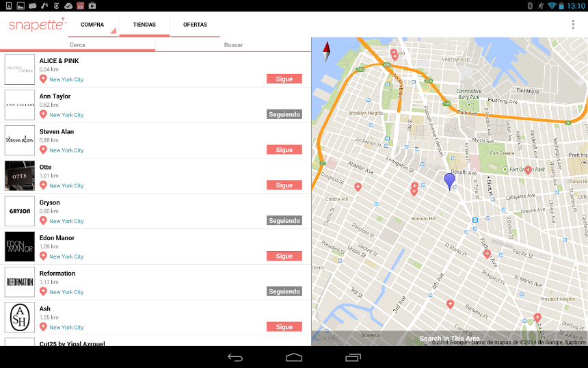This screenshot has height=368, width=588.
Task: Click Search In This Area button
Action: (449, 339)
